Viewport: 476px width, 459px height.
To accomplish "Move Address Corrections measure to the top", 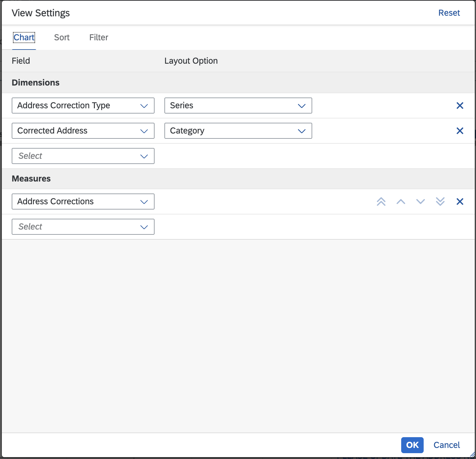I will 381,202.
